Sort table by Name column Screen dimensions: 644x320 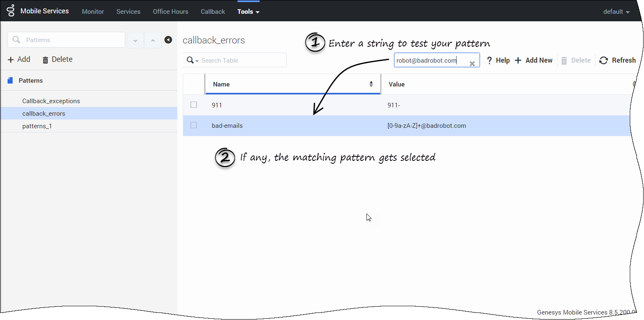pos(293,84)
